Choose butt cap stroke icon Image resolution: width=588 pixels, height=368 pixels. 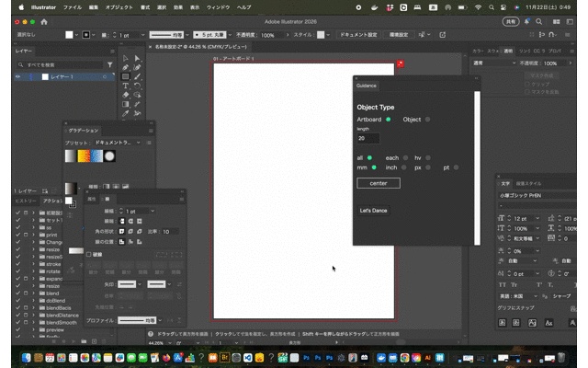pyautogui.click(x=121, y=221)
